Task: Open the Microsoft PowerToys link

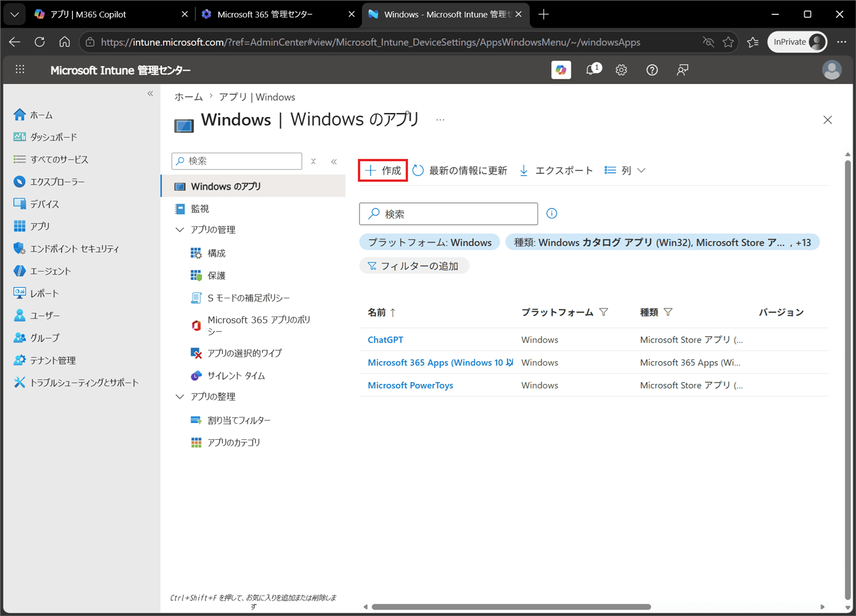Action: pos(410,385)
